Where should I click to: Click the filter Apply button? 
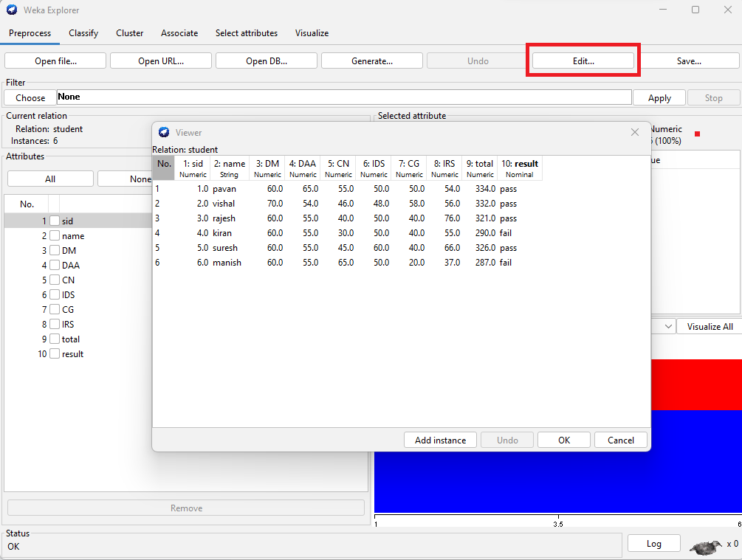pos(659,98)
